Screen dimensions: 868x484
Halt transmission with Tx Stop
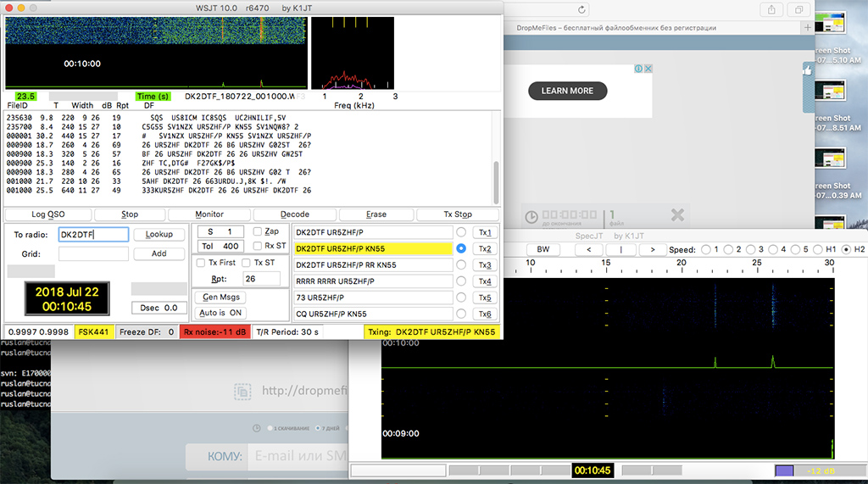tap(458, 214)
